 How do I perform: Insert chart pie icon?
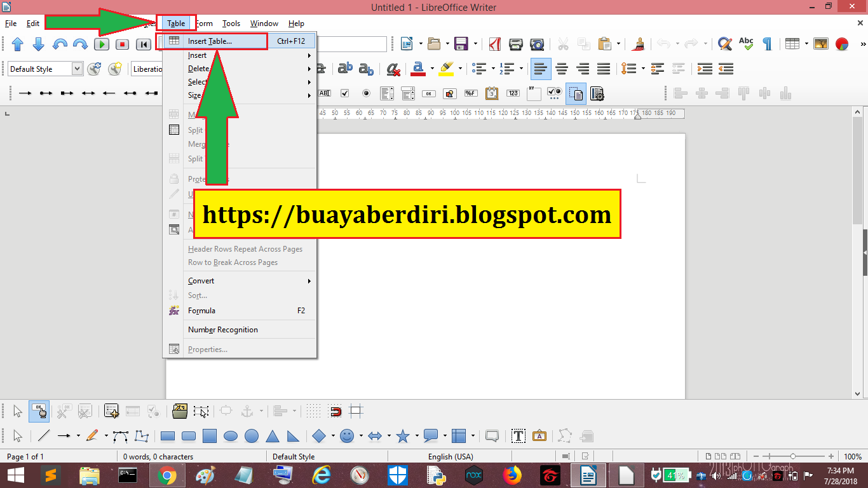click(x=842, y=44)
